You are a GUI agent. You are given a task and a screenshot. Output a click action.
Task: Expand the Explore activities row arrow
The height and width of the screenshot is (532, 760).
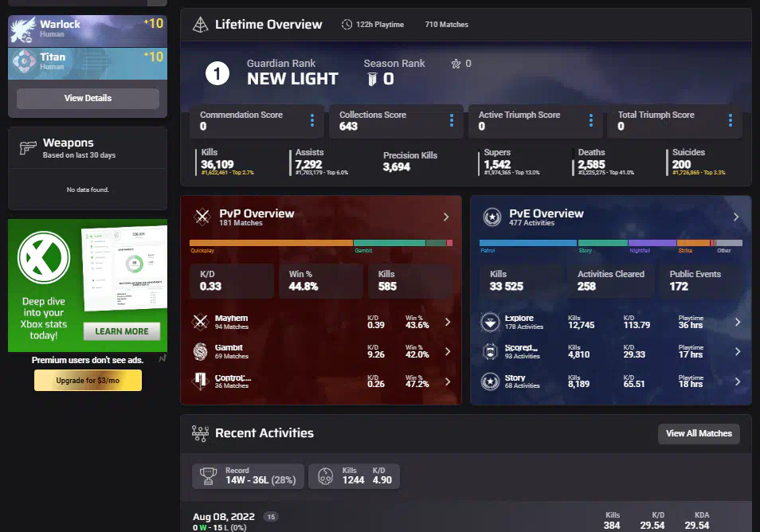pos(737,322)
